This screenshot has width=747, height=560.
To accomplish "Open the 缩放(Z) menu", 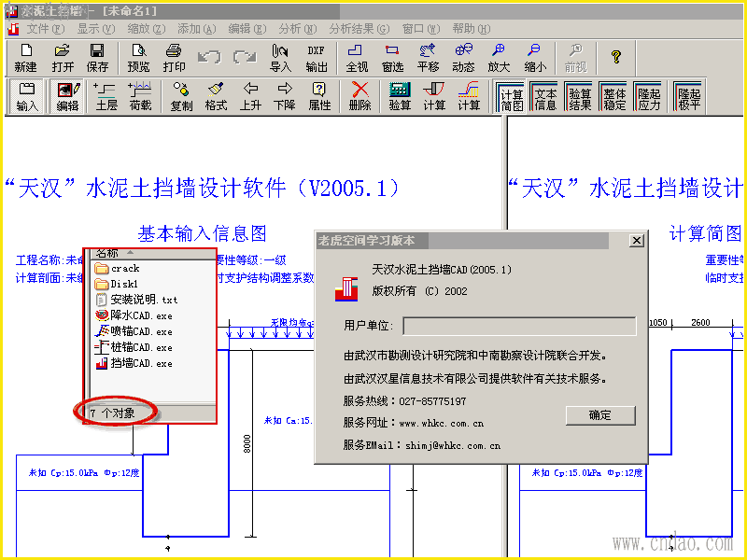I will coord(147,29).
